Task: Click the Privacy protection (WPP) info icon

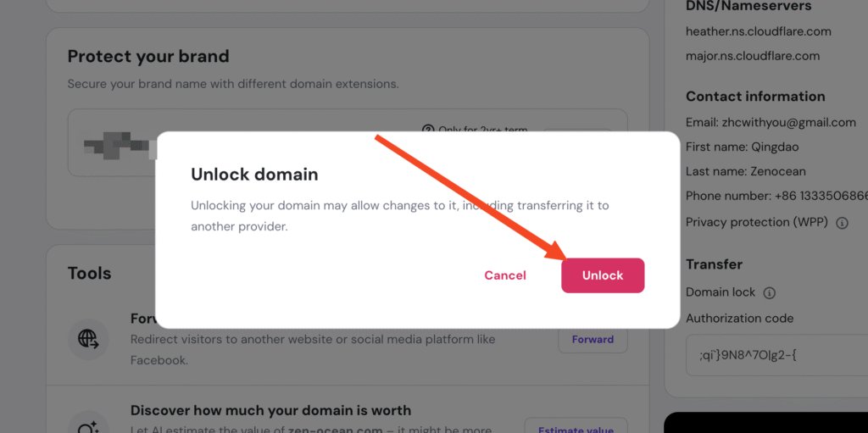Action: tap(842, 223)
